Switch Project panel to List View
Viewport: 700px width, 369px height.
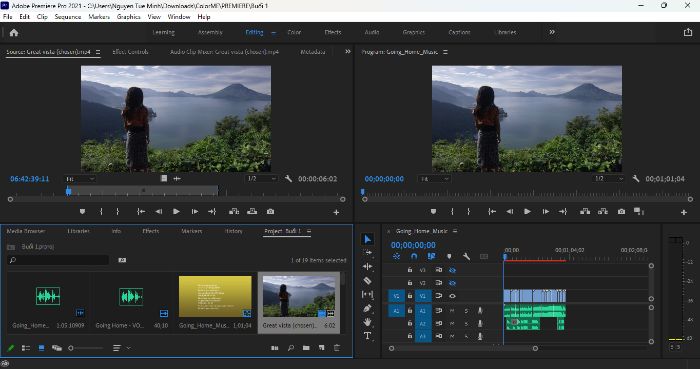tap(26, 348)
